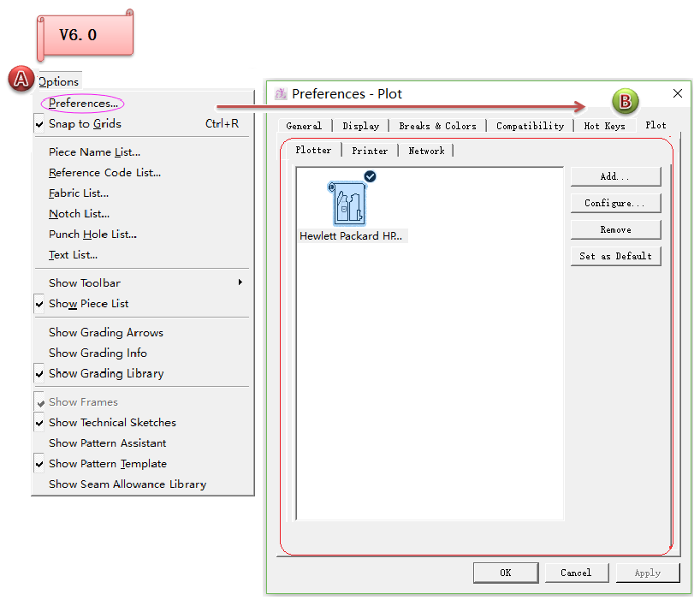
Task: Click the Add... button
Action: (615, 176)
